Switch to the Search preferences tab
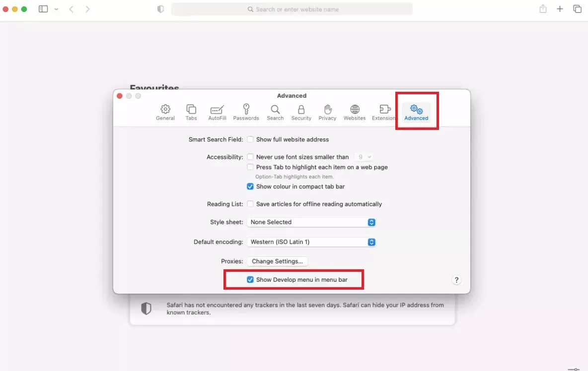This screenshot has width=588, height=371. (275, 112)
